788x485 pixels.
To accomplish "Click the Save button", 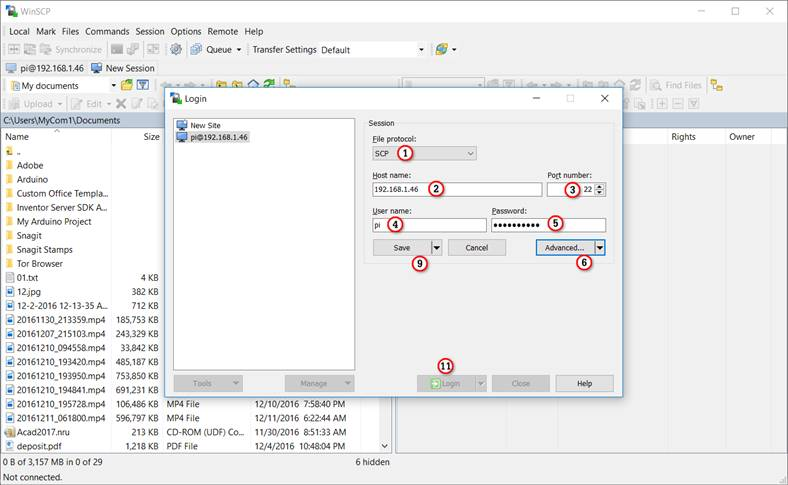I will 402,248.
